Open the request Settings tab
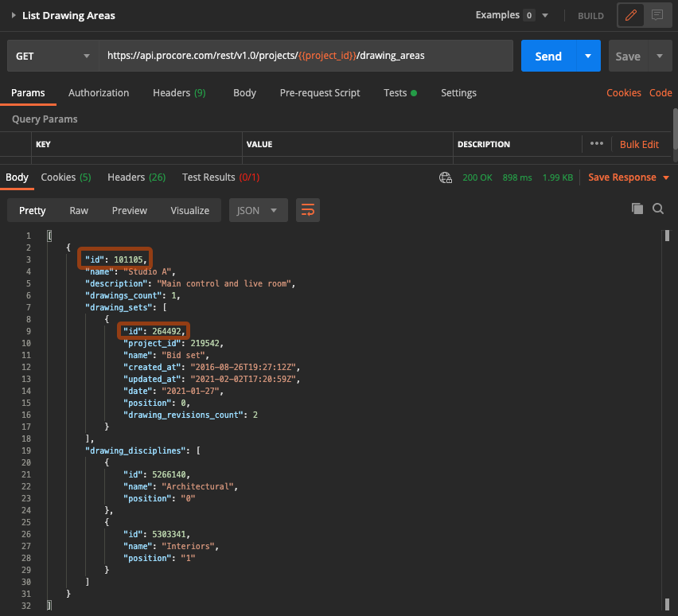The image size is (678, 616). 459,93
